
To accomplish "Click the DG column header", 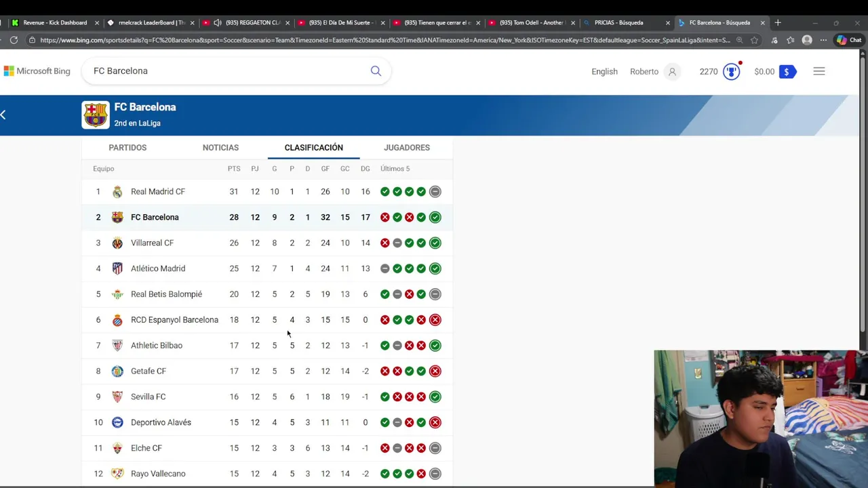I will pos(366,169).
